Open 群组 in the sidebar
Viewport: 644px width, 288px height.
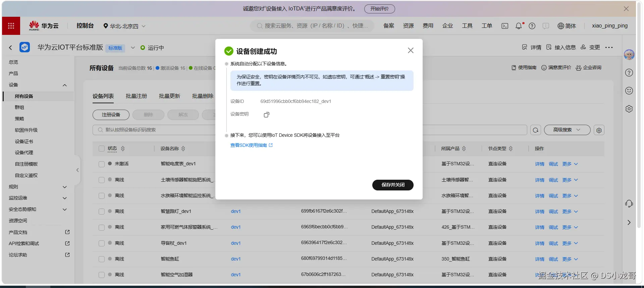pyautogui.click(x=19, y=108)
